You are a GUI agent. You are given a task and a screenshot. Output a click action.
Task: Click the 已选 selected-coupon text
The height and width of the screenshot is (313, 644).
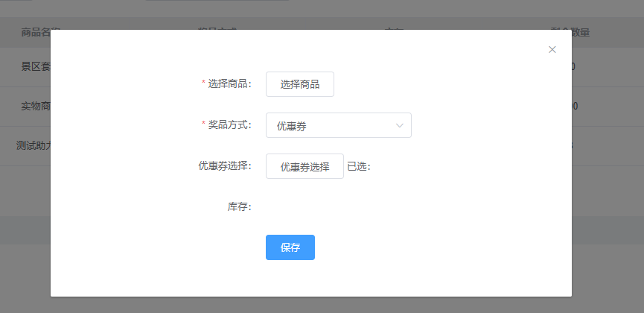[x=359, y=167]
